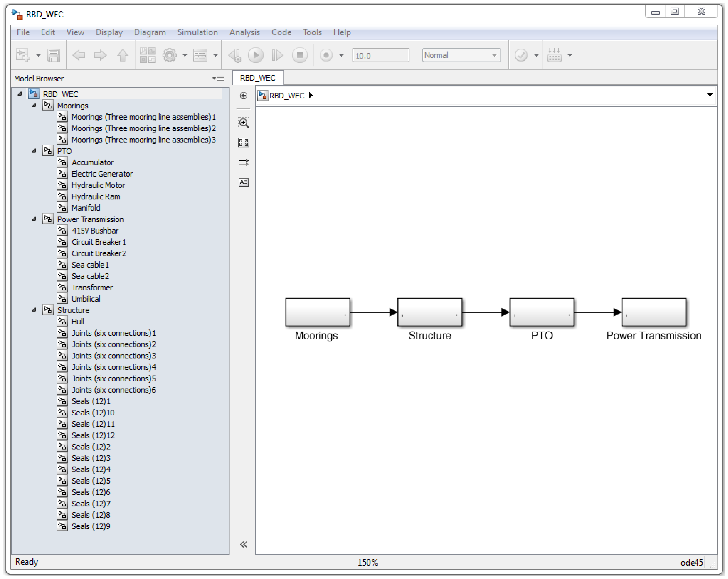
Task: Toggle the record simulation output button
Action: (326, 55)
